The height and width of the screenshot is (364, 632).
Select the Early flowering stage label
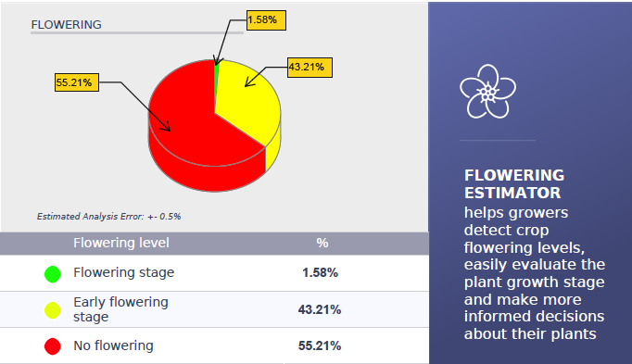tap(120, 309)
